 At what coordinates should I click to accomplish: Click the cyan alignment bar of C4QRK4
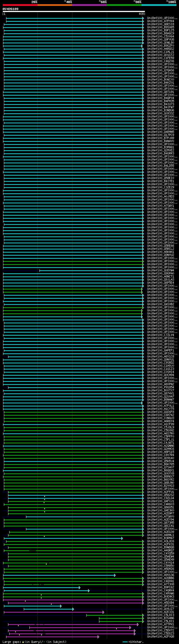[47, 591]
